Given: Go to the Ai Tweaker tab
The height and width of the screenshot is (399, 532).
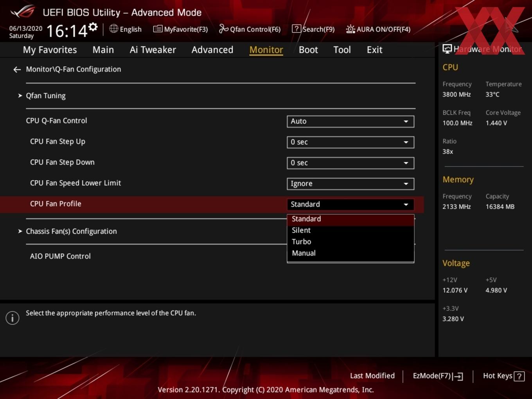Looking at the screenshot, I should click(x=153, y=50).
